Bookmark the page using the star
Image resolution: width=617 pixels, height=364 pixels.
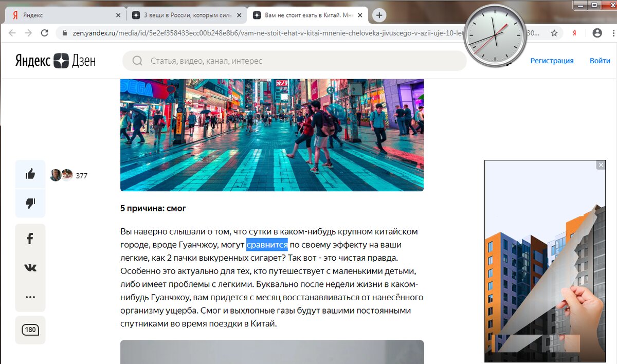pyautogui.click(x=554, y=32)
